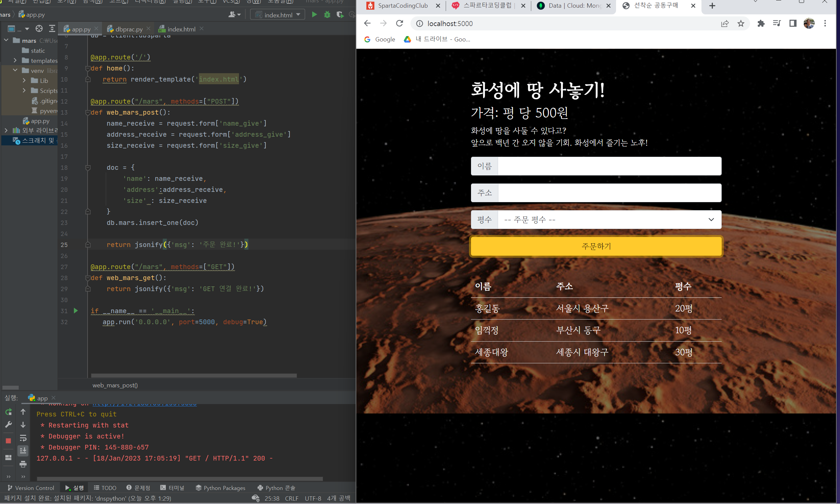Open Google bookmark link
This screenshot has height=504, width=840.
tap(380, 39)
